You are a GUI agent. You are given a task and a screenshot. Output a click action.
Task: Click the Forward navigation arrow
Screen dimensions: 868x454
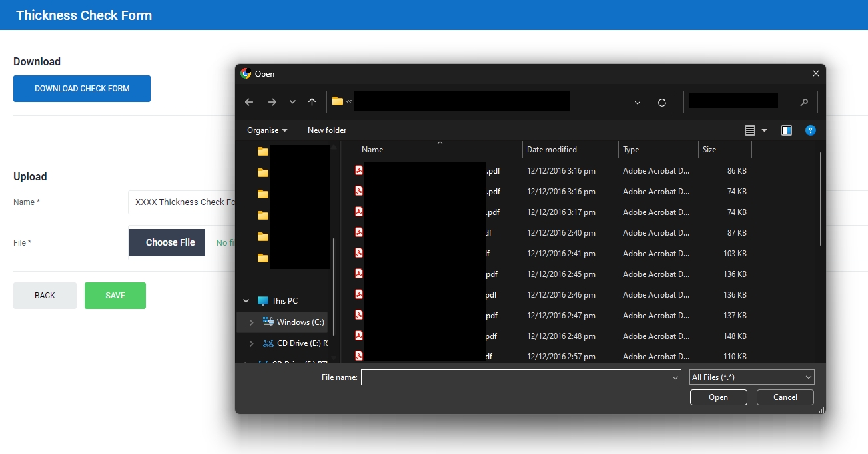click(272, 102)
